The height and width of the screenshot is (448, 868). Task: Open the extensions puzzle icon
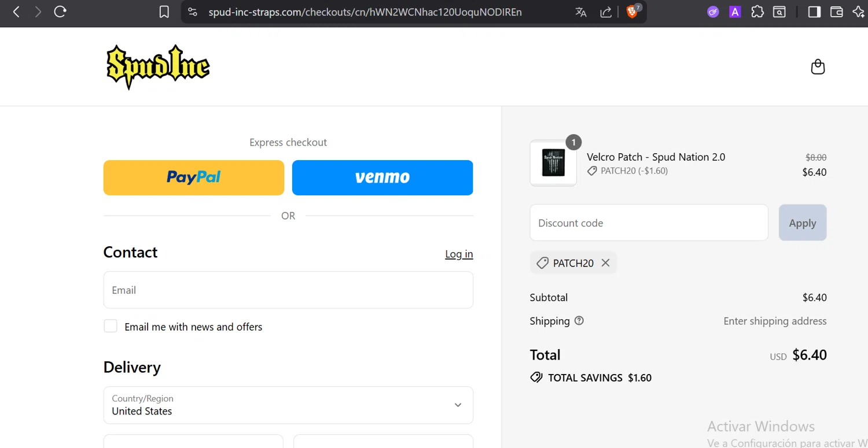pyautogui.click(x=757, y=12)
